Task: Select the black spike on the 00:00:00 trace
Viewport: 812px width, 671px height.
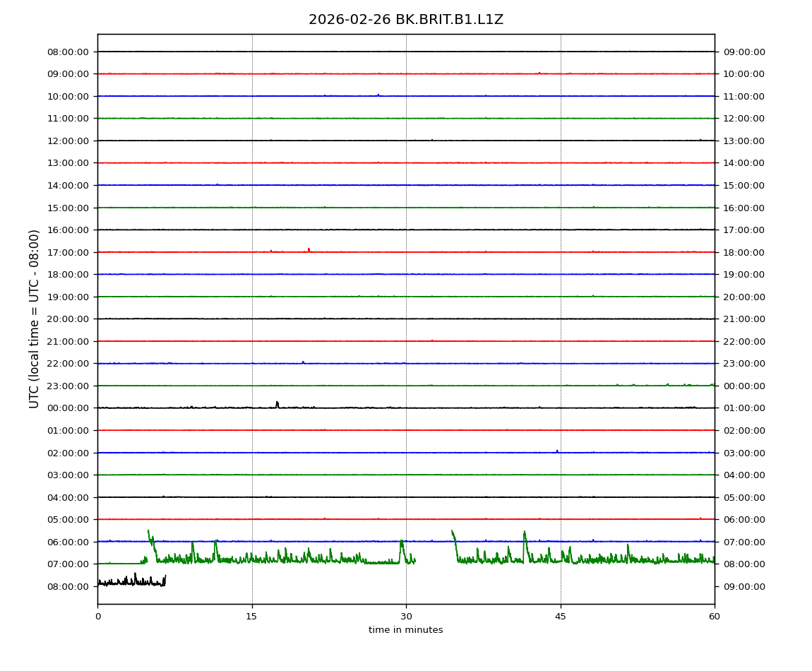Action: tap(277, 404)
